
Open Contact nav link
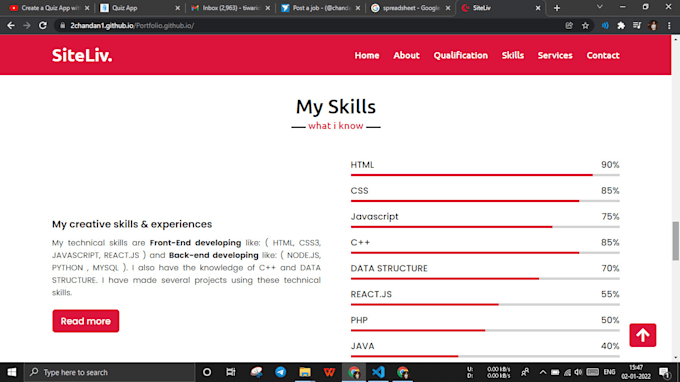click(603, 56)
